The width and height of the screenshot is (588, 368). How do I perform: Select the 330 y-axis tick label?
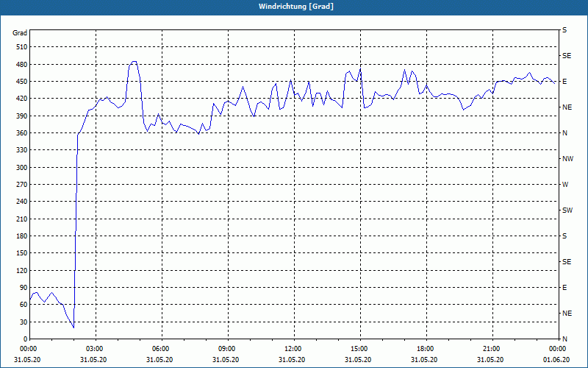pyautogui.click(x=22, y=150)
